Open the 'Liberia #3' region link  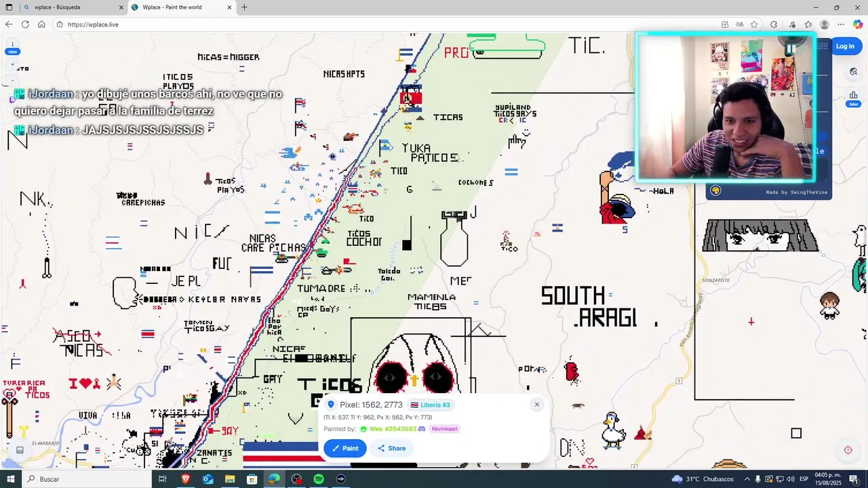point(430,405)
